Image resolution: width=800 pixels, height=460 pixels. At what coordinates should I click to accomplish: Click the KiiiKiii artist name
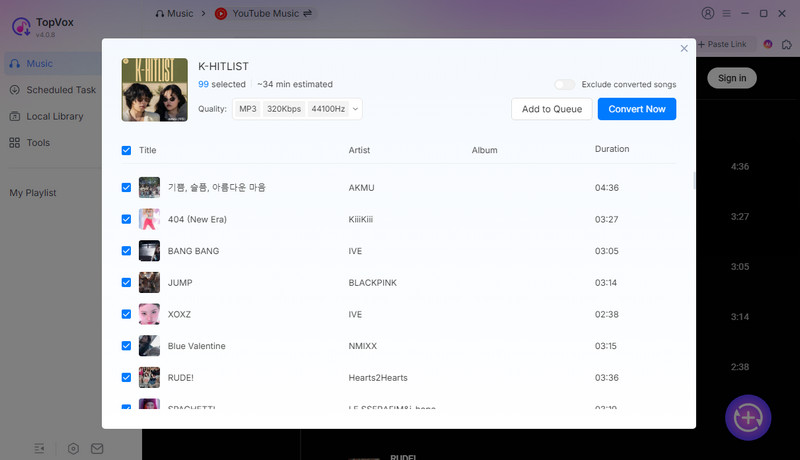[361, 220]
